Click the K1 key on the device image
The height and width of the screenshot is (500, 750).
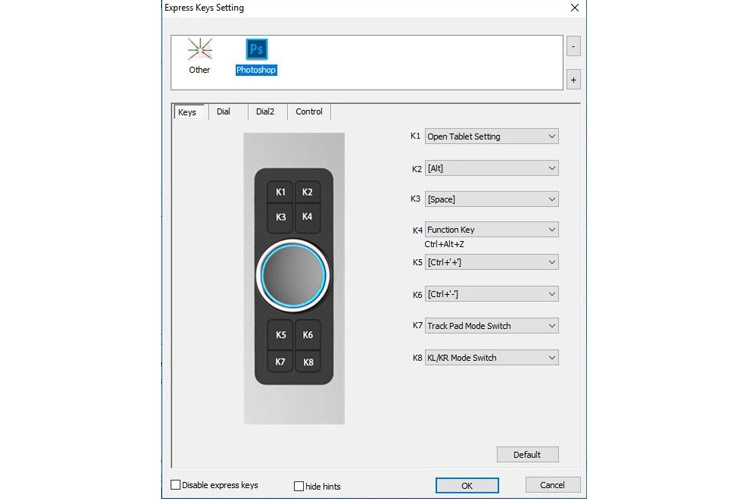(280, 192)
